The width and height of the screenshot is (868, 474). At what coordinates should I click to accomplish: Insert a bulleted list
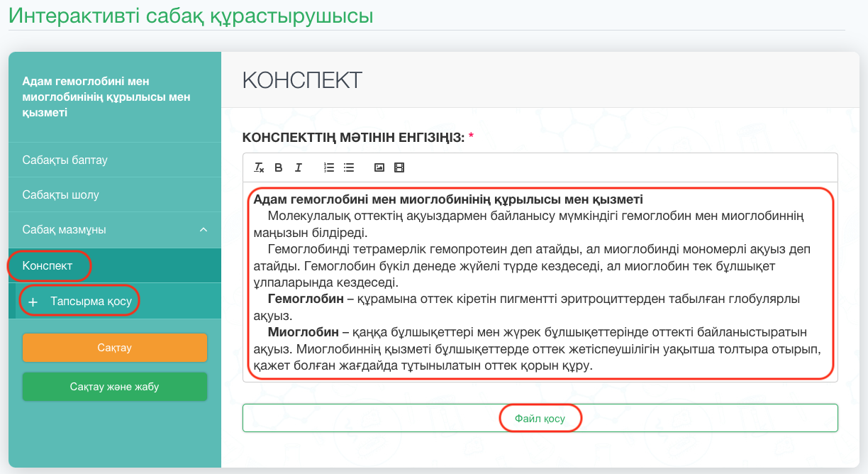tap(349, 168)
